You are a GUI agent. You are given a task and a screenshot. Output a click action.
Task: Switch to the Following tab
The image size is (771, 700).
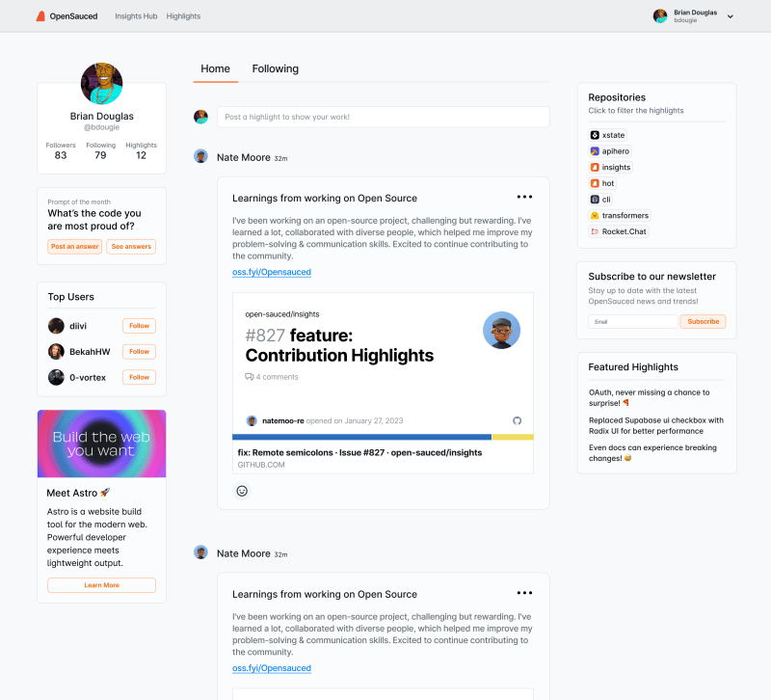[x=276, y=68]
